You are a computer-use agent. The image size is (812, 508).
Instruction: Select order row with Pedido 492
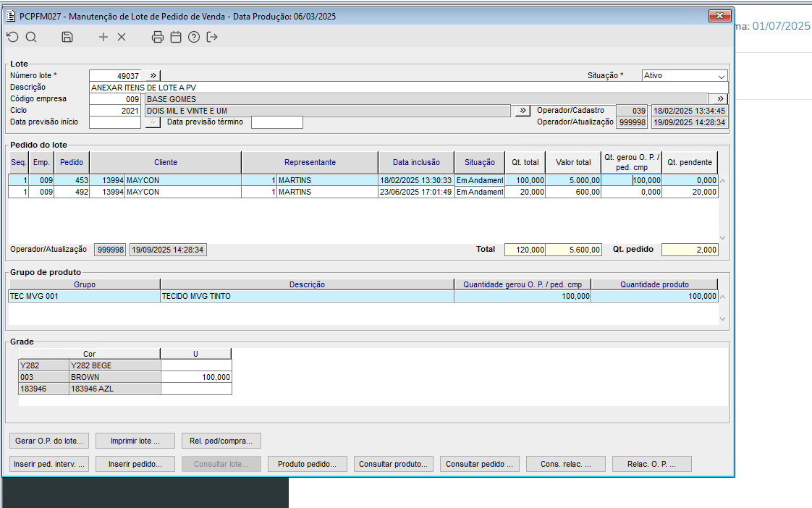[x=363, y=192]
